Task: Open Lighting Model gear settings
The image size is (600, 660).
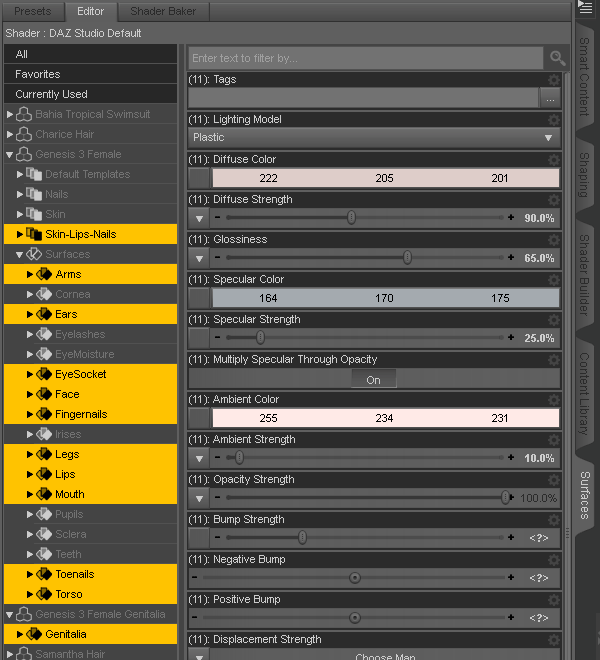Action: pyautogui.click(x=554, y=120)
